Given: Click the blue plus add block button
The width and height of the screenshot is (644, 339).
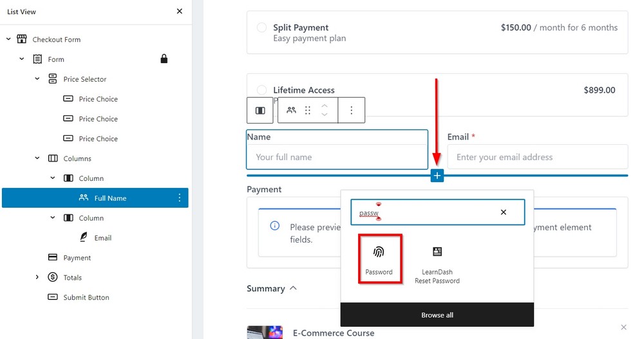Looking at the screenshot, I should tap(437, 176).
